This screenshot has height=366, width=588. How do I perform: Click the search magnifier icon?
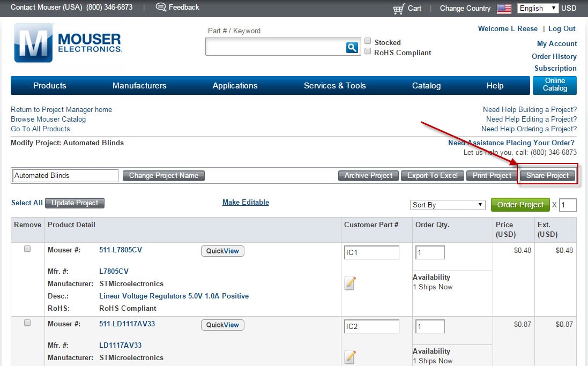click(352, 47)
